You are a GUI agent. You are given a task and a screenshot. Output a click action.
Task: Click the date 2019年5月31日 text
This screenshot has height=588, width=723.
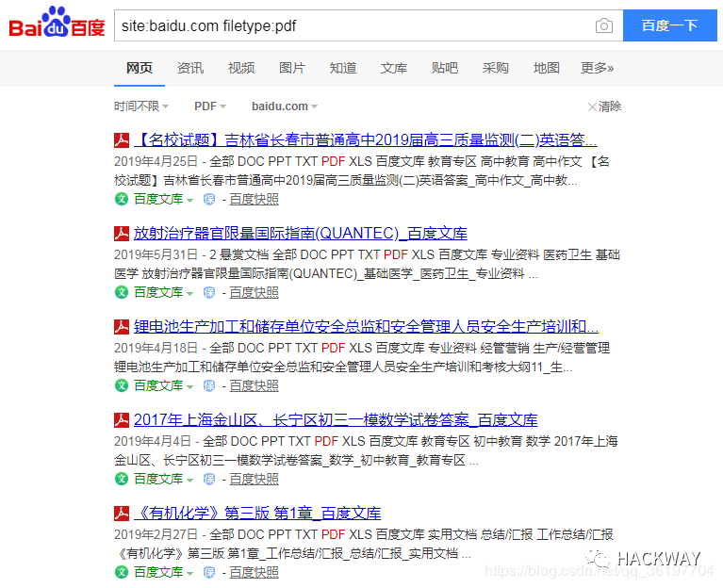pyautogui.click(x=156, y=254)
